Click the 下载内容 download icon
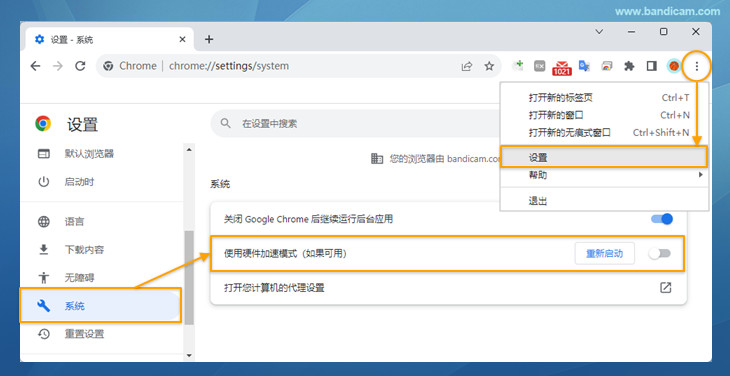 [44, 250]
